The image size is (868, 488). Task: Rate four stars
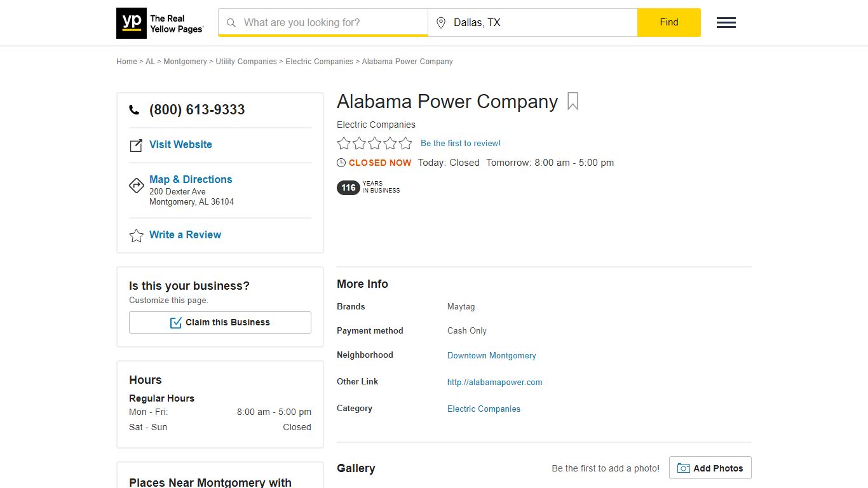390,144
